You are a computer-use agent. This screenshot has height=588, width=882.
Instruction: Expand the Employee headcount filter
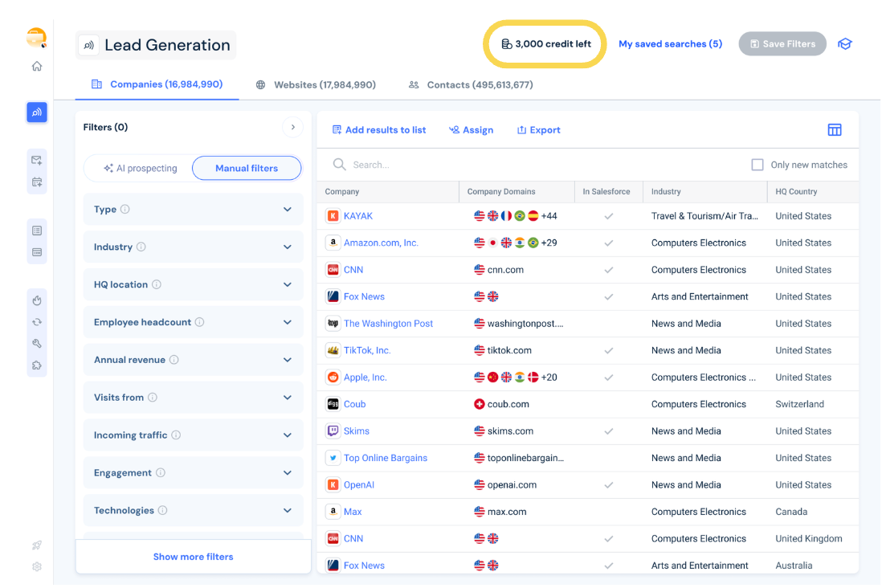point(193,322)
